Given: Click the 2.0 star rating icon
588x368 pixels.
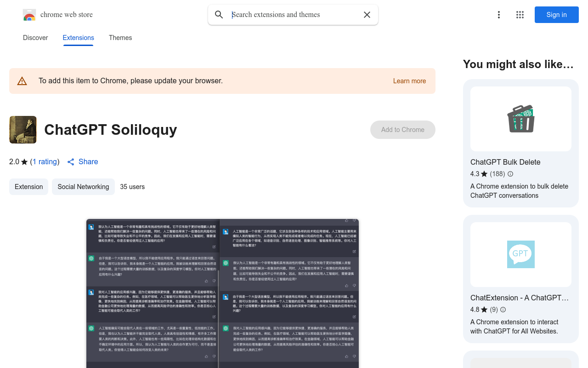Looking at the screenshot, I should 24,162.
